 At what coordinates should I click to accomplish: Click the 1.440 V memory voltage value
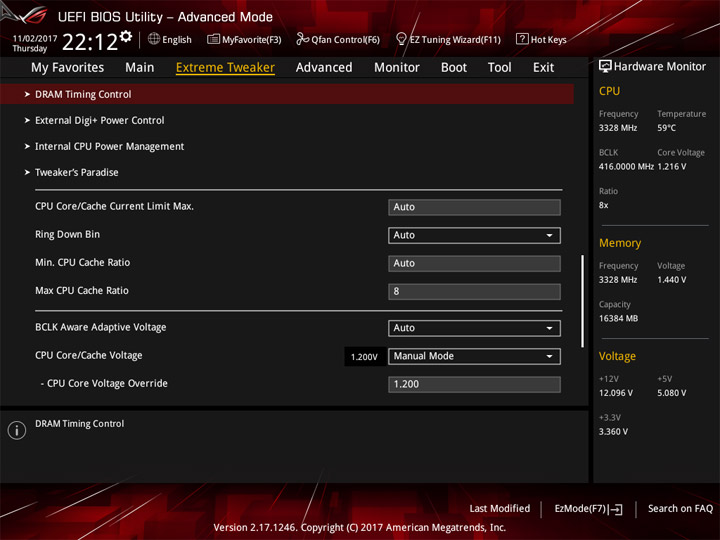672,280
